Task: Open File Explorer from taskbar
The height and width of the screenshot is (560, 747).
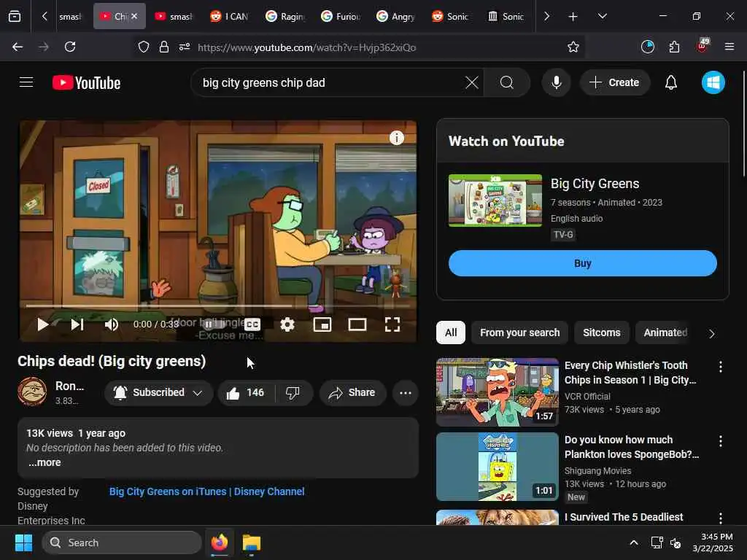Action: click(251, 542)
